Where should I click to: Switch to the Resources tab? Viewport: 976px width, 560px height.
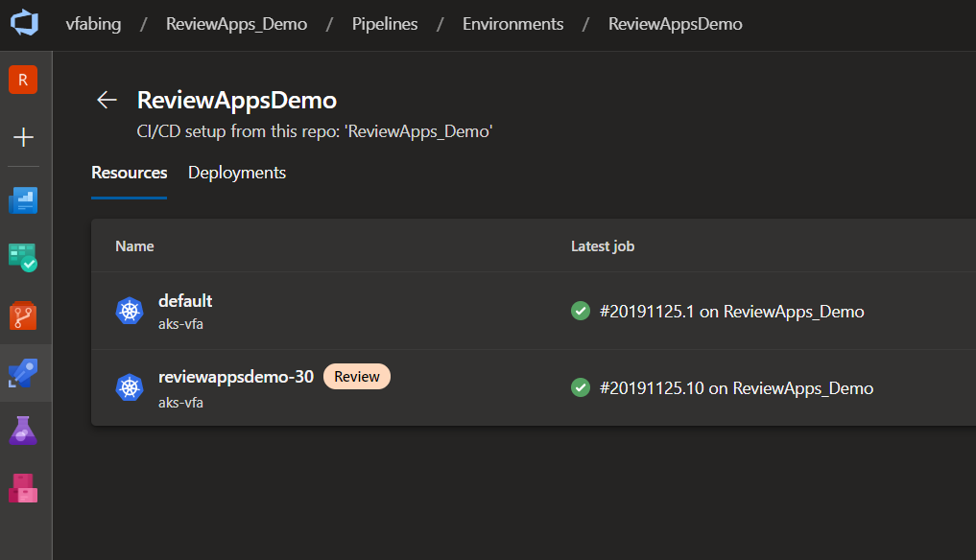coord(129,173)
